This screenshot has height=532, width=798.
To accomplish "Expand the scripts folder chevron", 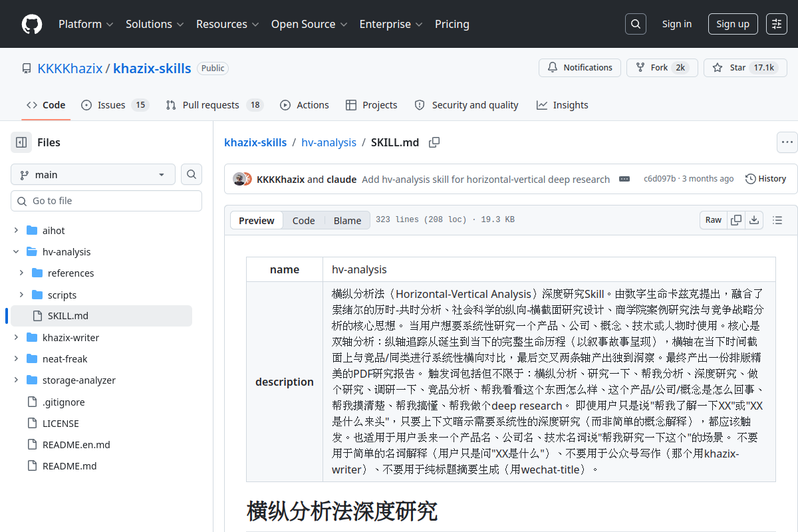I will coord(21,295).
